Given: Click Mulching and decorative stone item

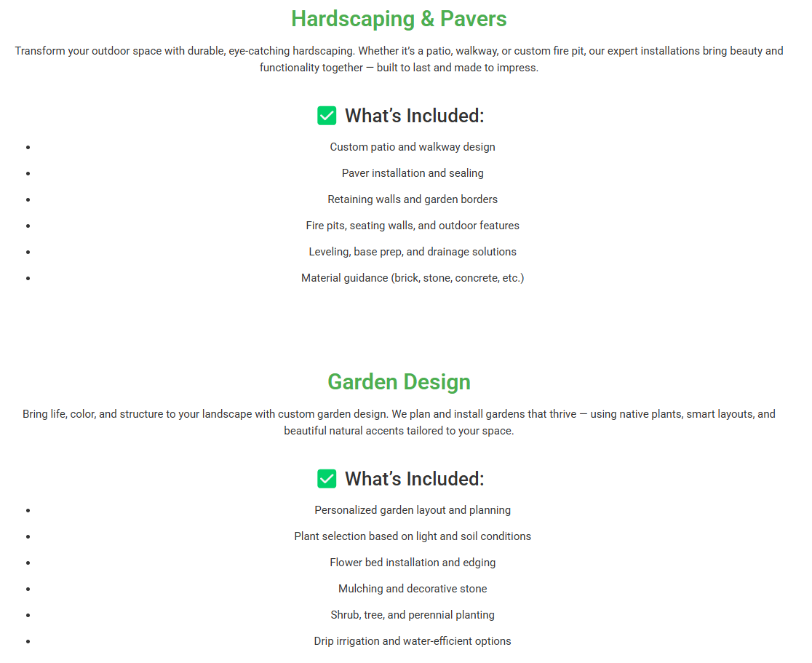Looking at the screenshot, I should tap(413, 589).
